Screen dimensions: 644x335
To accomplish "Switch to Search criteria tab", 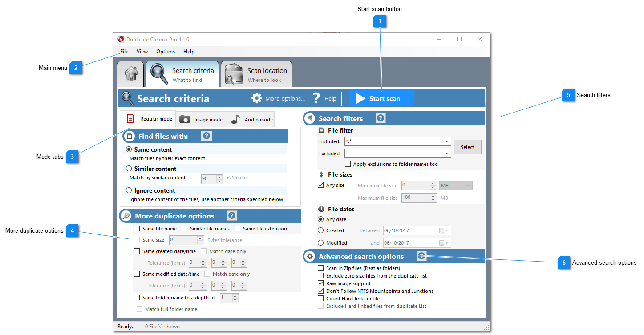I will pos(182,74).
